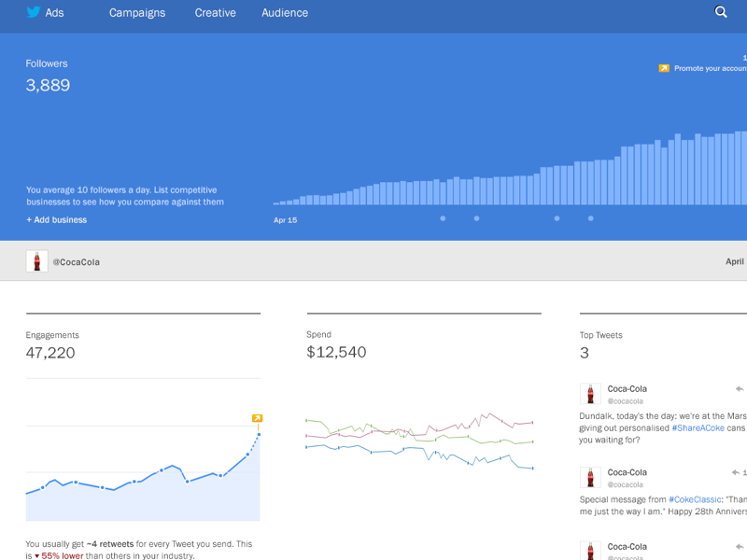Viewport: 747px width, 560px height.
Task: Select the Campaigns menu item
Action: click(137, 13)
